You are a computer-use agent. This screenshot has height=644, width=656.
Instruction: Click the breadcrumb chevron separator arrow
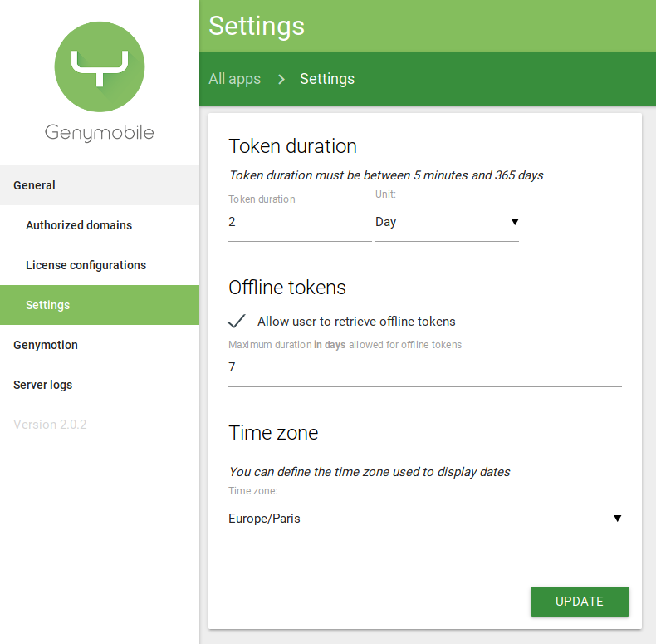click(281, 79)
